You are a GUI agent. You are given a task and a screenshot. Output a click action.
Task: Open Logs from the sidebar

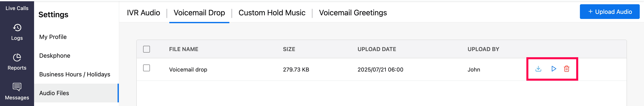[x=17, y=32]
